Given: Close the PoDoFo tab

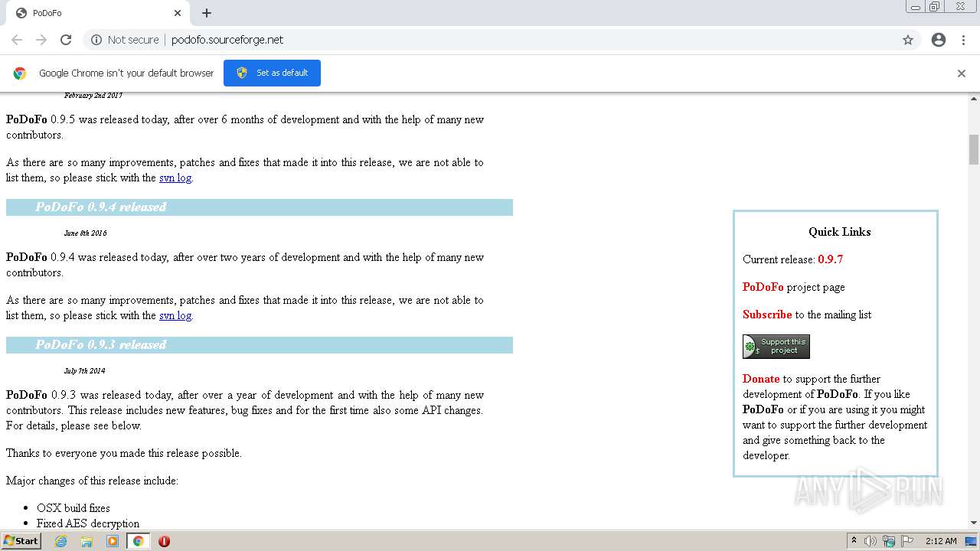Looking at the screenshot, I should (x=178, y=13).
